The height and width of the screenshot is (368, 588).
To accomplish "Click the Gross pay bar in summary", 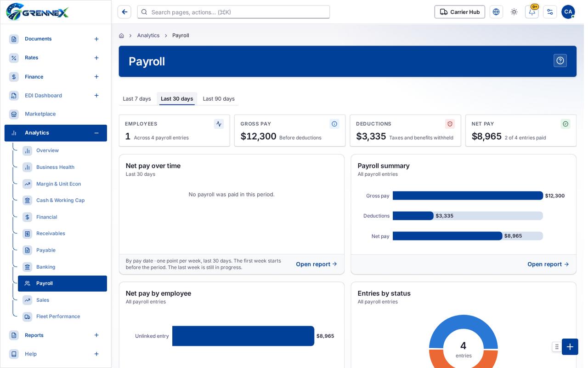I will (x=468, y=195).
